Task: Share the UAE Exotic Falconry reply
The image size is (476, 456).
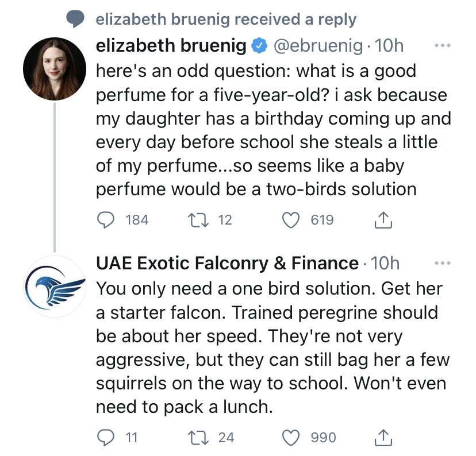Action: point(383,438)
